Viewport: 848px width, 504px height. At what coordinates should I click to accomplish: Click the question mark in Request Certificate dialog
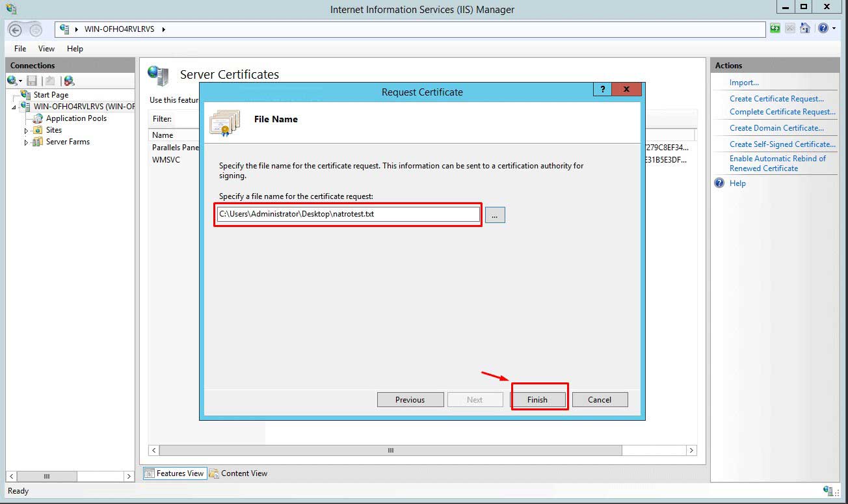(602, 90)
